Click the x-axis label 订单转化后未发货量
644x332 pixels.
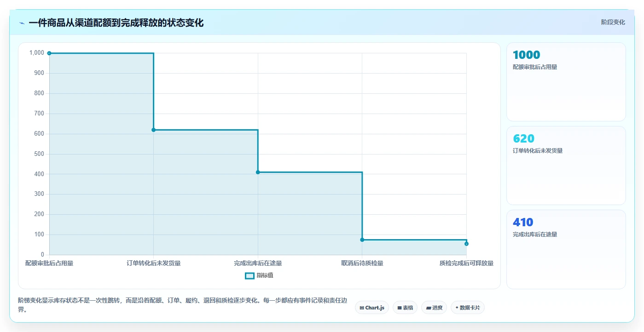coord(153,263)
